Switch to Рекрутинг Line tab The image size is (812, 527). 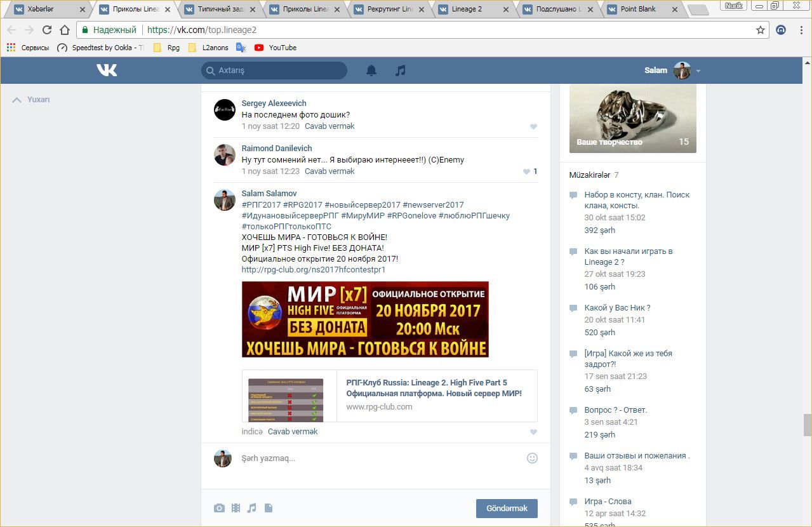pyautogui.click(x=389, y=10)
